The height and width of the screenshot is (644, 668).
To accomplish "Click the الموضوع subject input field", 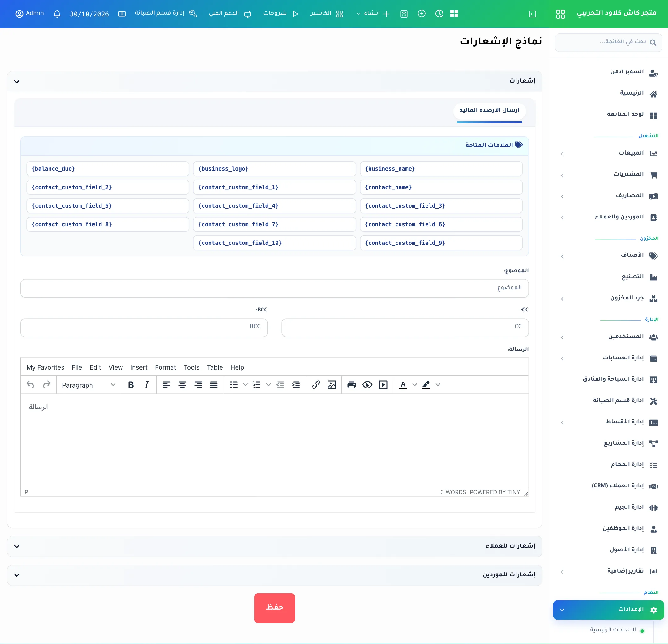I will [x=274, y=288].
